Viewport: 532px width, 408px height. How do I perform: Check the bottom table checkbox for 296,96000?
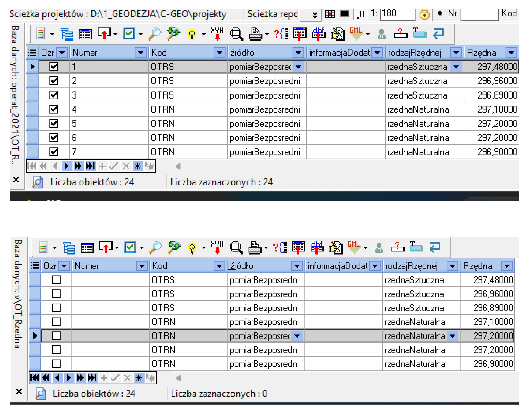tap(56, 294)
